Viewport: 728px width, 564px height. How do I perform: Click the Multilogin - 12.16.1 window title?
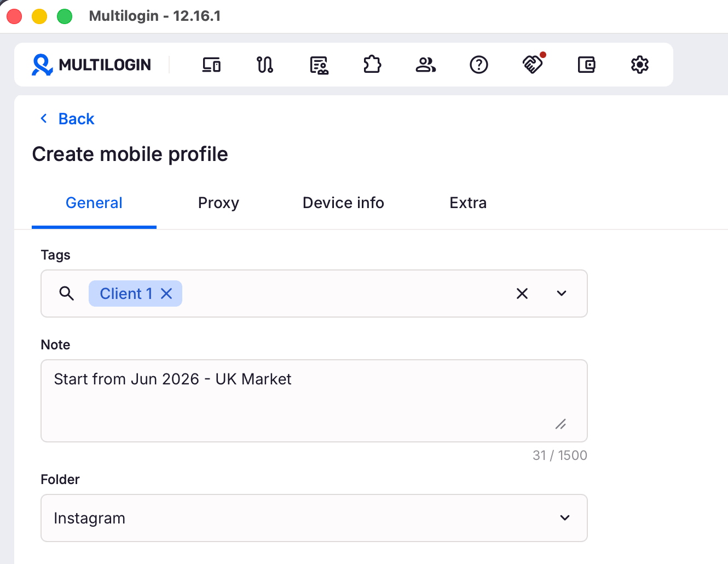tap(155, 16)
